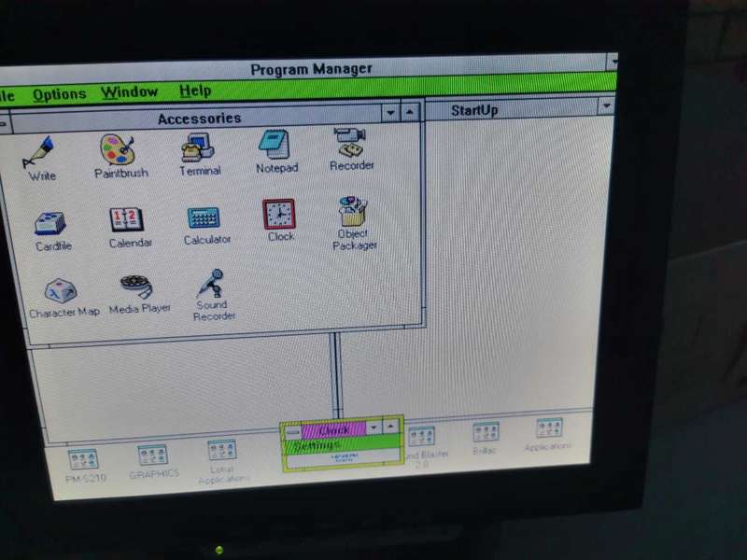The width and height of the screenshot is (747, 560).
Task: Open the Window menu
Action: click(x=129, y=91)
